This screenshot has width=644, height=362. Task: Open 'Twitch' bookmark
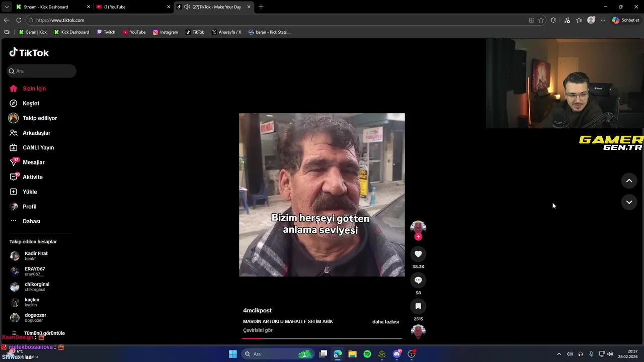pos(106,32)
